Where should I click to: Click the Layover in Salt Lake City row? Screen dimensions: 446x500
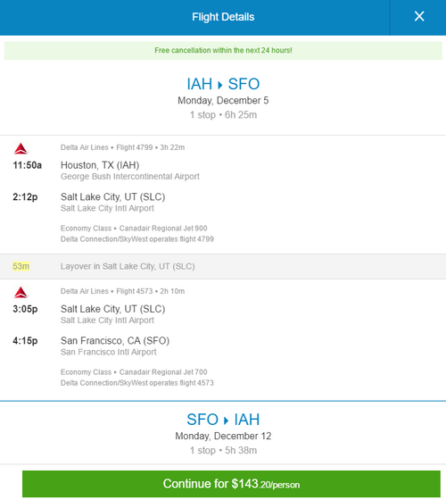click(223, 266)
